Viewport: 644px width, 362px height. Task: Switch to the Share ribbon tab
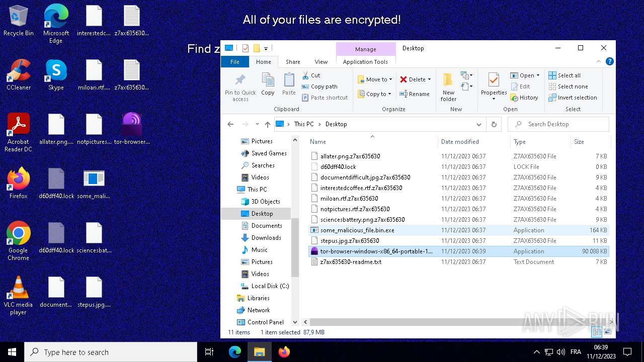tap(293, 62)
